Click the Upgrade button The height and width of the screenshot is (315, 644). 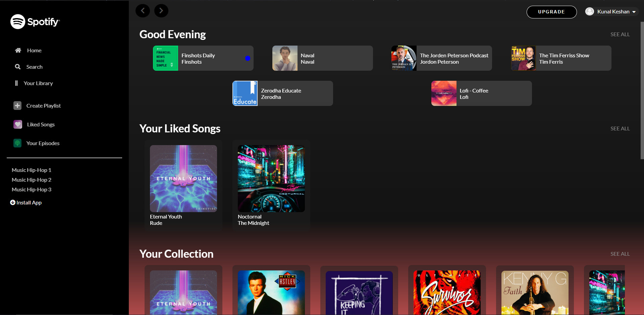click(551, 12)
